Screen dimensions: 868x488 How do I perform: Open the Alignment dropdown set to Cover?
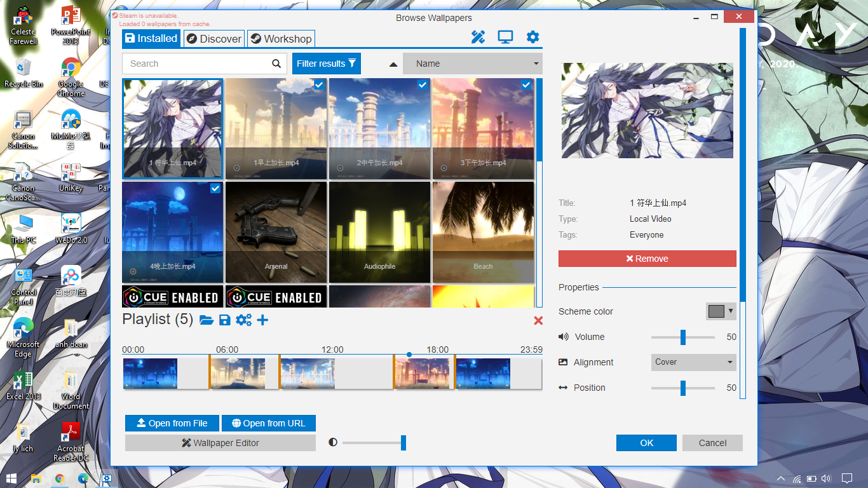(x=693, y=362)
